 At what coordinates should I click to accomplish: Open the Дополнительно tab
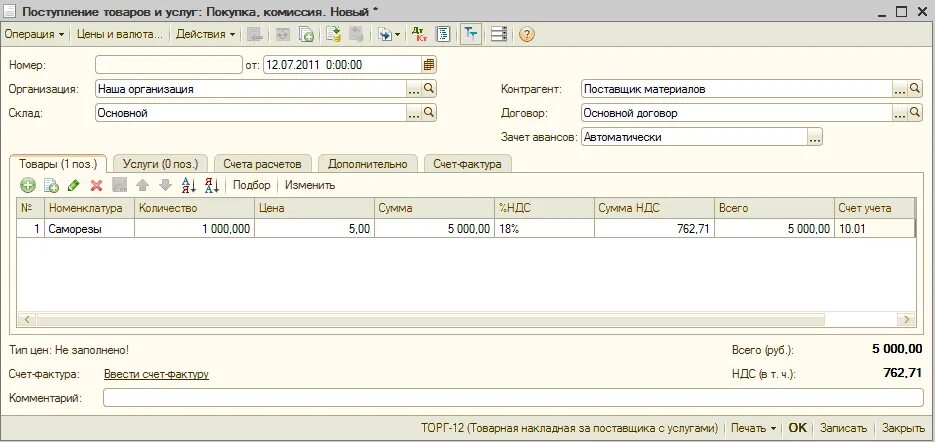point(368,163)
